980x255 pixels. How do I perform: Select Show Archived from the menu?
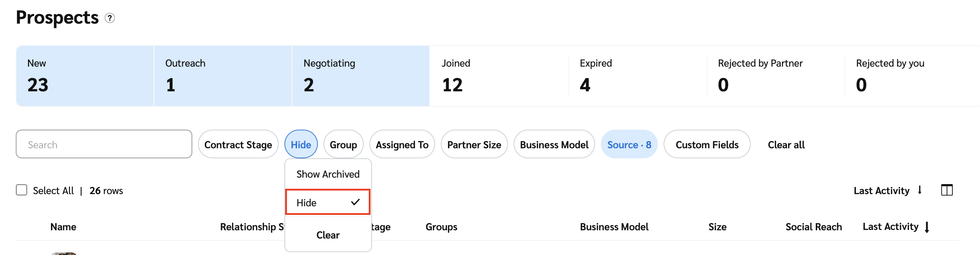[x=328, y=174]
